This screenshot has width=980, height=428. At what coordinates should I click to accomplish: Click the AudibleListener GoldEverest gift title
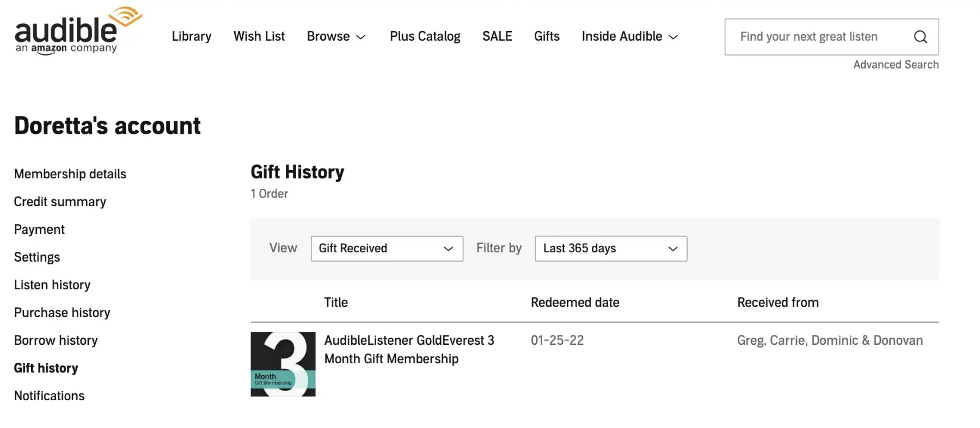click(x=409, y=349)
